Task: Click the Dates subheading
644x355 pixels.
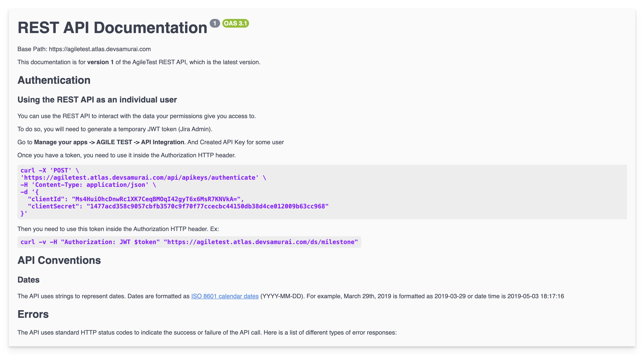Action: pyautogui.click(x=28, y=280)
